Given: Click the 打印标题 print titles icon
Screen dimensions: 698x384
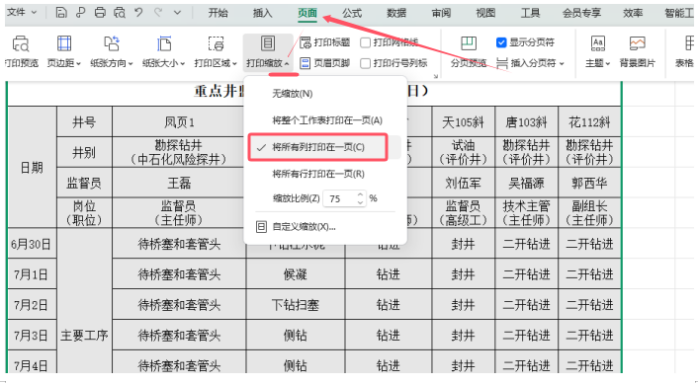Looking at the screenshot, I should pos(325,42).
